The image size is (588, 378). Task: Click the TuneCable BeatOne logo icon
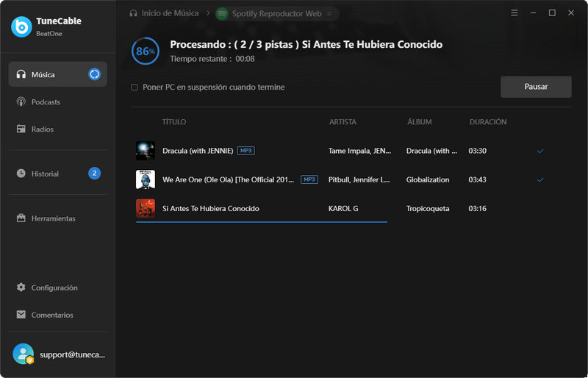pyautogui.click(x=22, y=26)
